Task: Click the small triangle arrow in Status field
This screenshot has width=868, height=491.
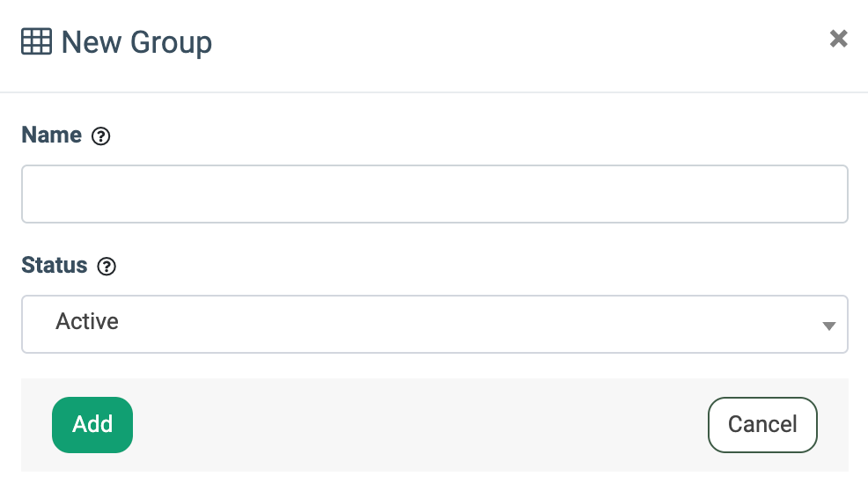Action: (828, 326)
